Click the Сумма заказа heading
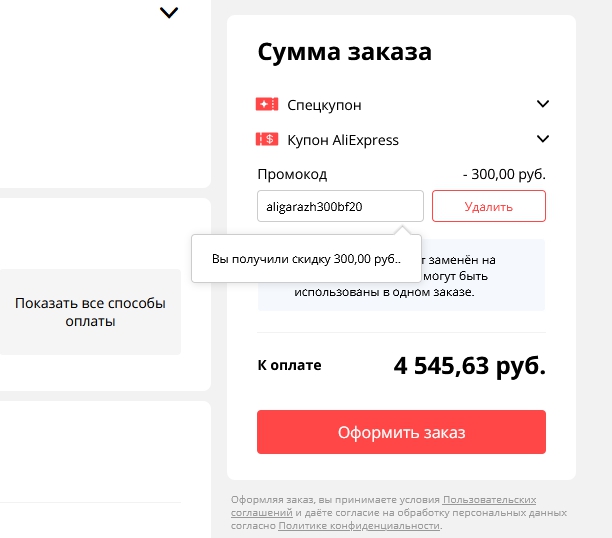The height and width of the screenshot is (538, 612). [345, 52]
